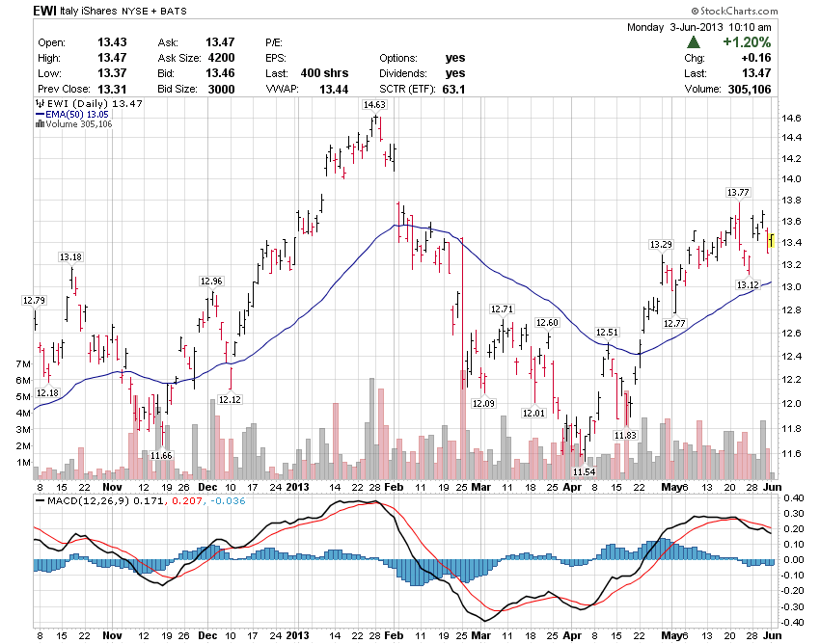Click the volume bars icon in the legend
This screenshot has width=820, height=644.
(40, 124)
